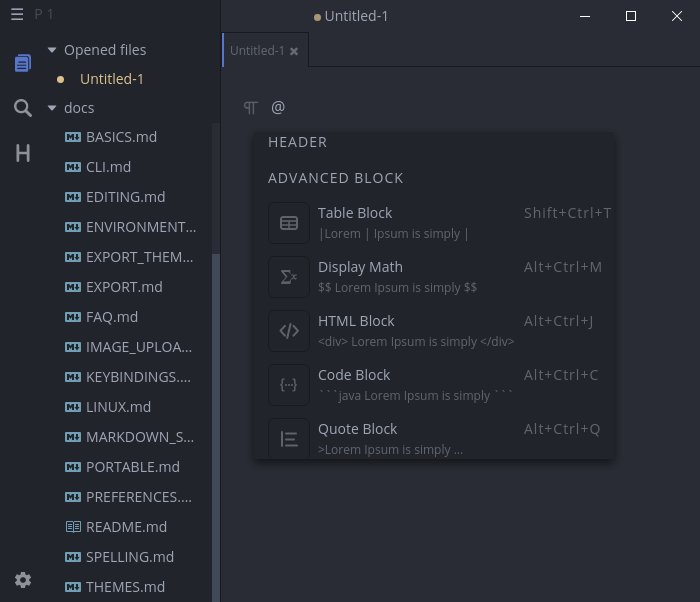Open BASICS.md file
Image resolution: width=700 pixels, height=602 pixels.
click(121, 137)
